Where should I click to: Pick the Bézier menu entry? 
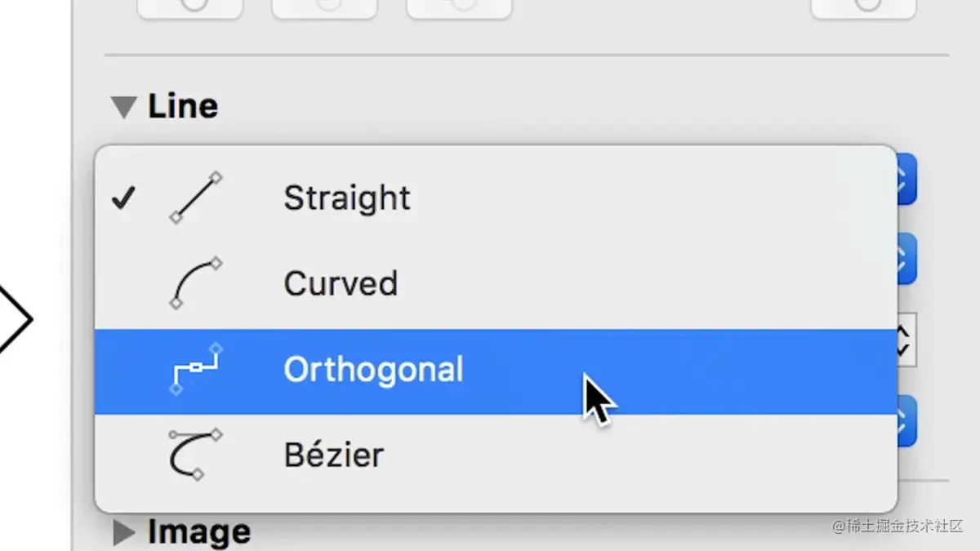(x=496, y=455)
